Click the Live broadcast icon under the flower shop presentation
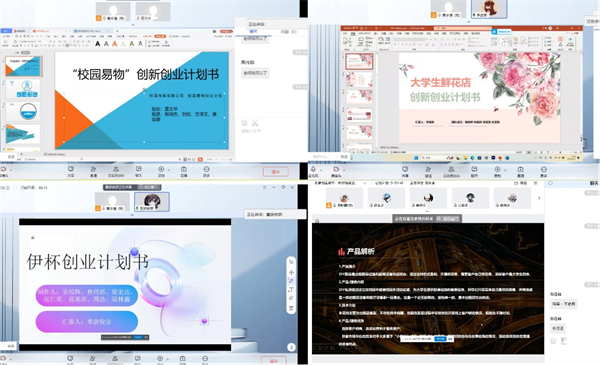600x365 pixels. 520,171
